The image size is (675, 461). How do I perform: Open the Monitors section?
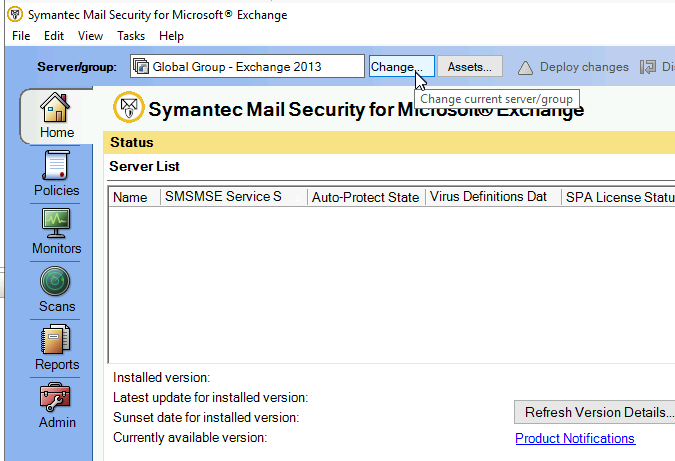[x=56, y=232]
